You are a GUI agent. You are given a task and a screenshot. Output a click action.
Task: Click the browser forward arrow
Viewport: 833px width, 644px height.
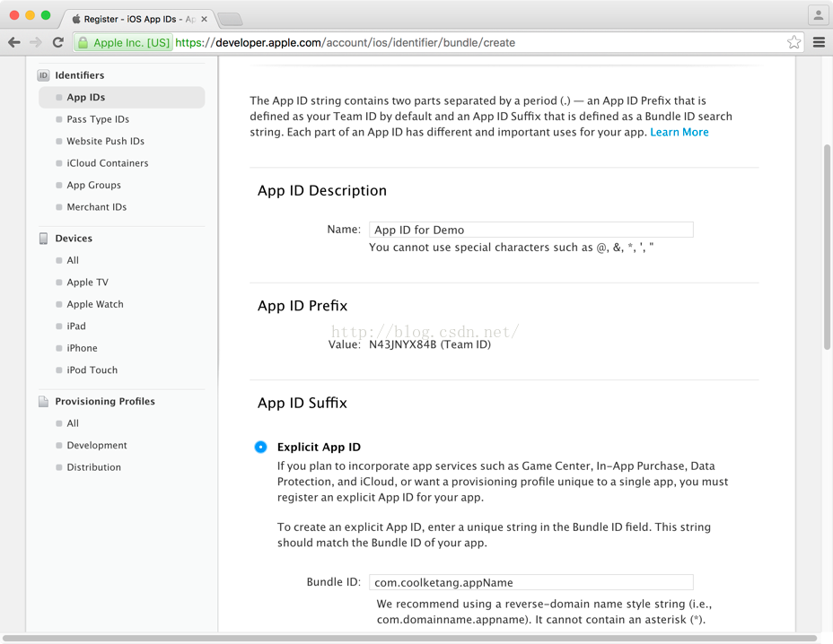36,42
